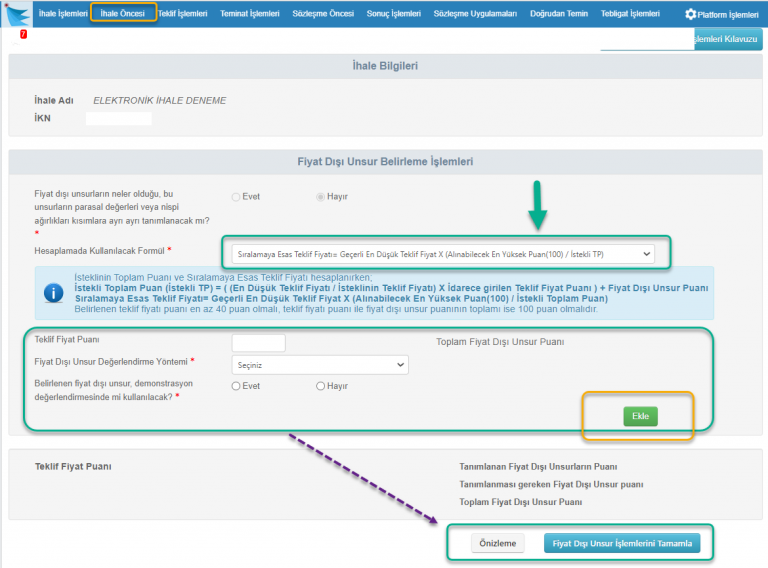The width and height of the screenshot is (768, 568).
Task: Expand Fiyat Dışı Unsur Değerlendirme Yöntemi dropdown
Action: click(319, 365)
